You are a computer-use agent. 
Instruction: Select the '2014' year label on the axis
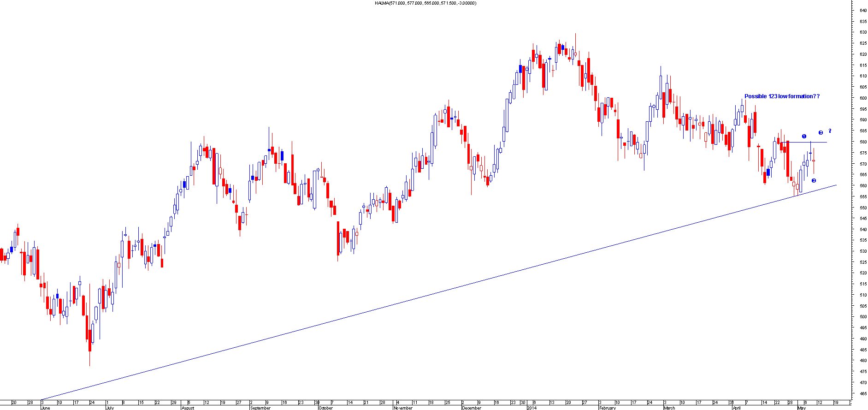pos(531,408)
